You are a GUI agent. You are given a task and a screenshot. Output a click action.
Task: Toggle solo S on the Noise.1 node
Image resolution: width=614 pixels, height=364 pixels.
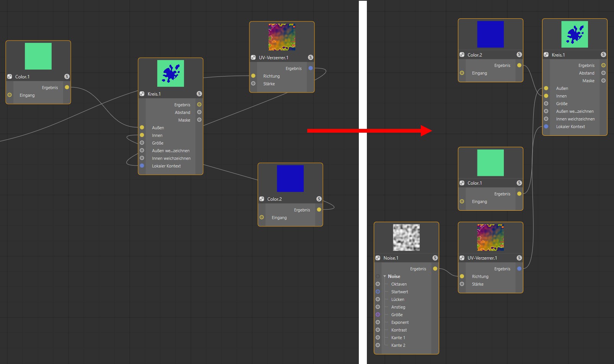tap(435, 258)
